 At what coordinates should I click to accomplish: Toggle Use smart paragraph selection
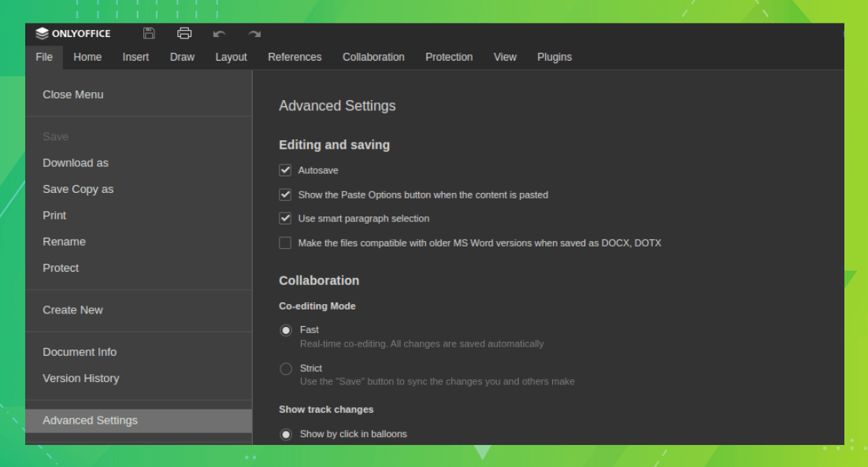[x=285, y=218]
